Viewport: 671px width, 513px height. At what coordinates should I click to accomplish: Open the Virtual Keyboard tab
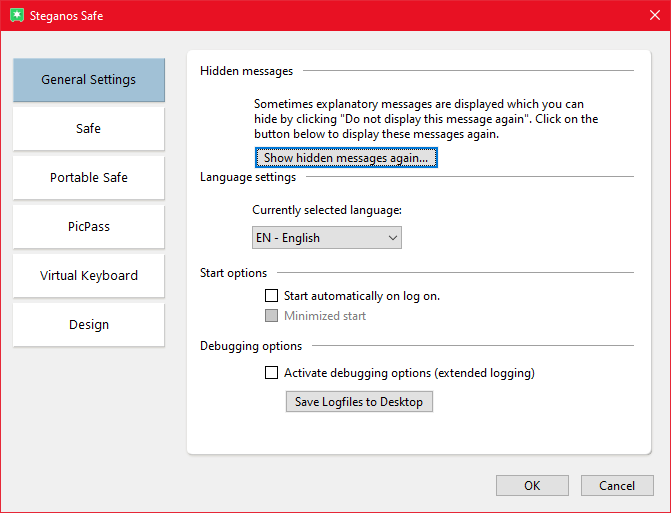89,276
